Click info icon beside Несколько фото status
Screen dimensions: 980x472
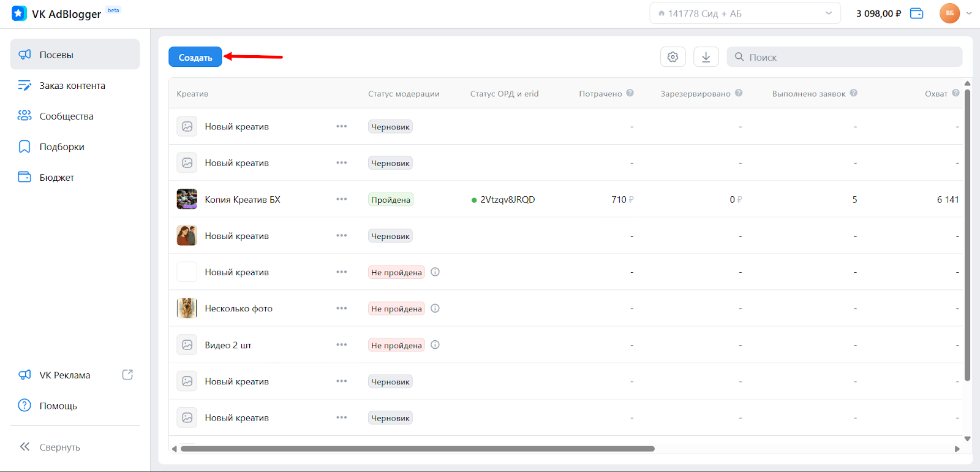(435, 308)
